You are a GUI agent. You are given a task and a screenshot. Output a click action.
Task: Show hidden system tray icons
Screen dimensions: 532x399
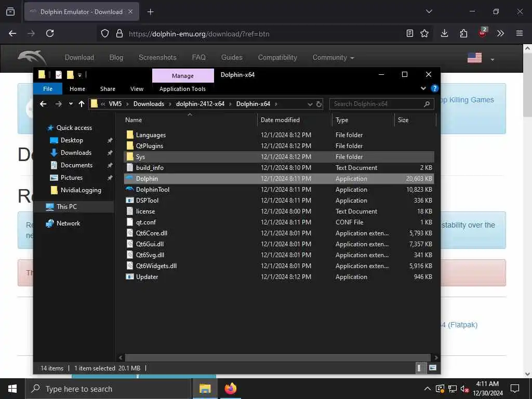pyautogui.click(x=428, y=389)
